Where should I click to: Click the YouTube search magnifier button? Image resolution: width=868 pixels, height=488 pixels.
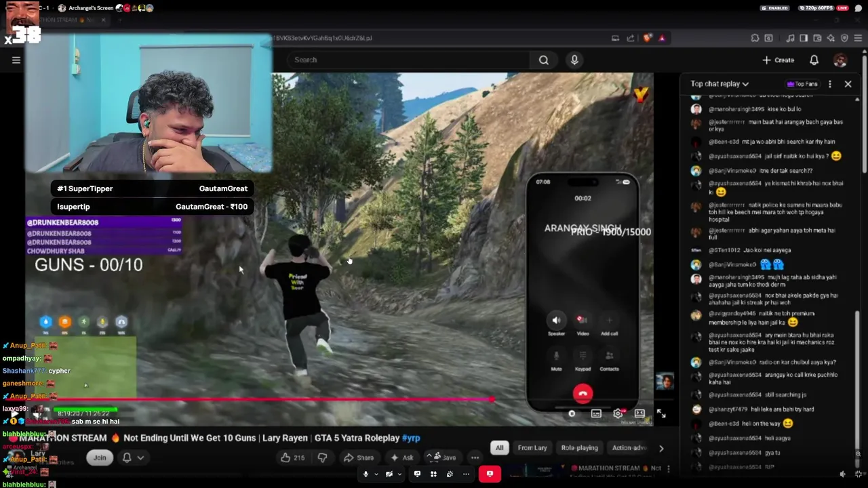coord(544,60)
